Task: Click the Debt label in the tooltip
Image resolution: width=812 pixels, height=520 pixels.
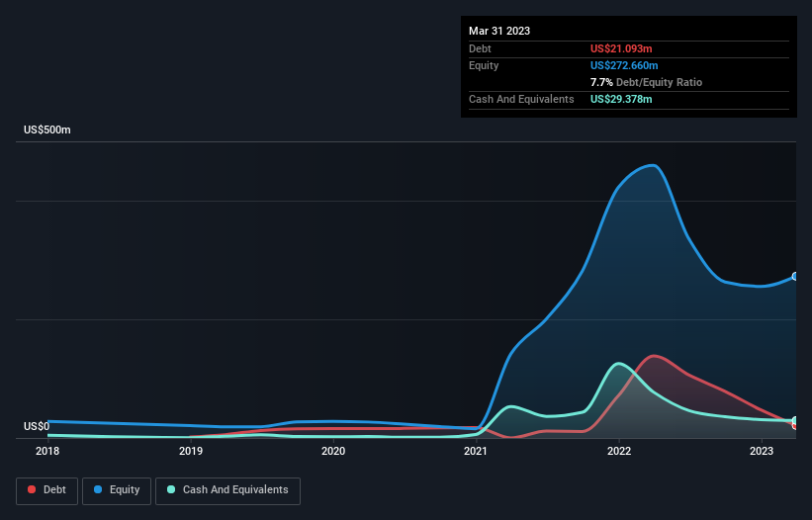Action: (480, 48)
